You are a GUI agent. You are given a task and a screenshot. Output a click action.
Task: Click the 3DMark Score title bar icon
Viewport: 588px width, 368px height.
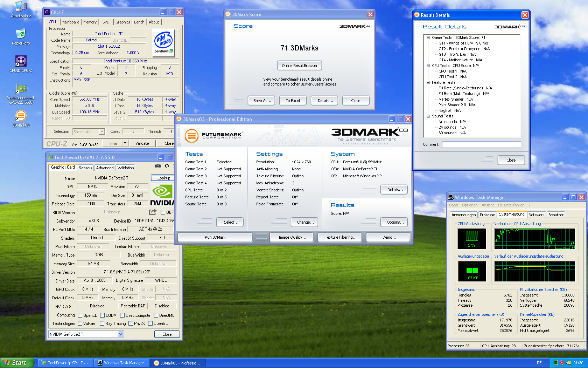click(228, 14)
